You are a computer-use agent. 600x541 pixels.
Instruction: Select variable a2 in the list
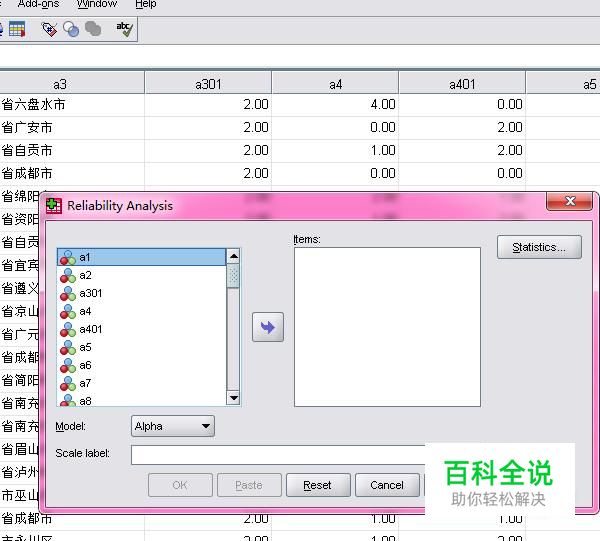tap(141, 275)
